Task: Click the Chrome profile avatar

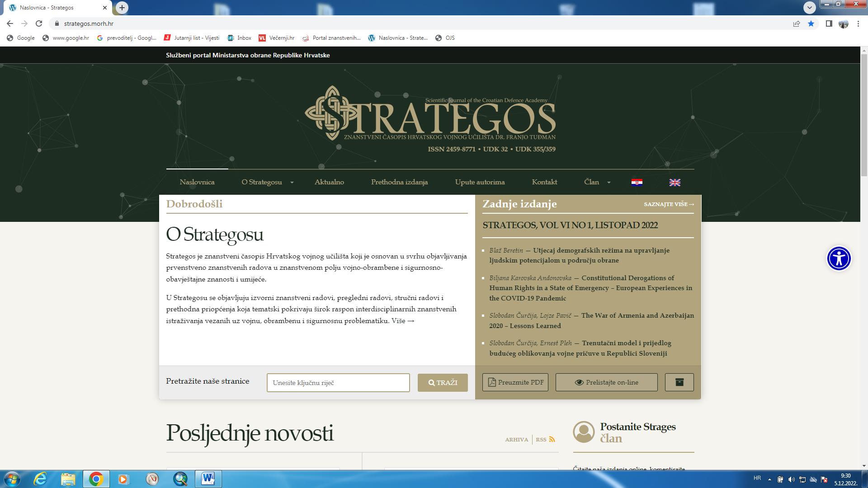Action: point(844,23)
